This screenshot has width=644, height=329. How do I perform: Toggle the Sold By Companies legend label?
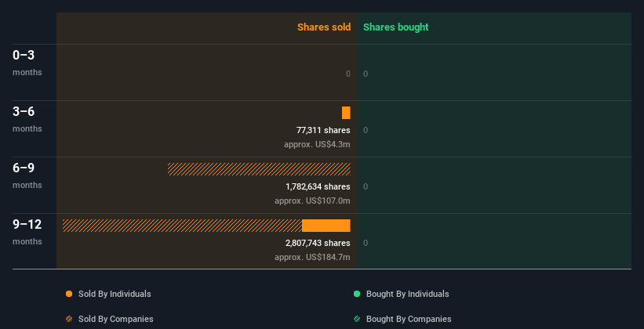(116, 319)
